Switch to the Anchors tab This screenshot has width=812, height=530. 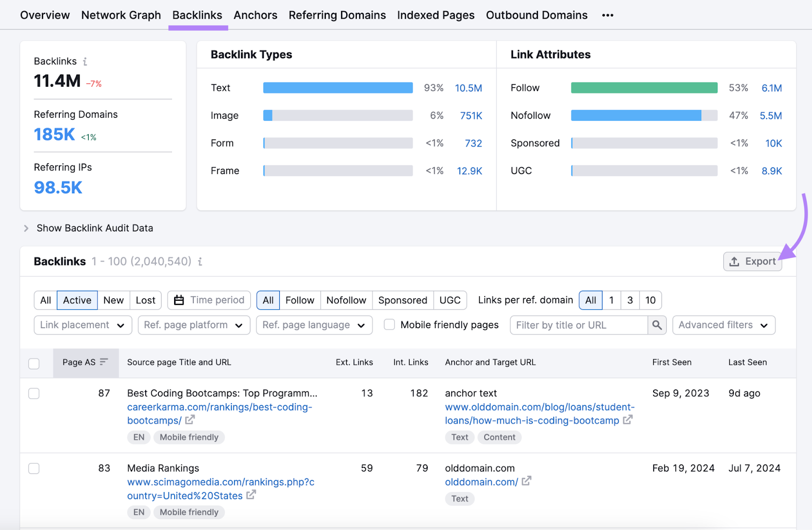point(255,15)
